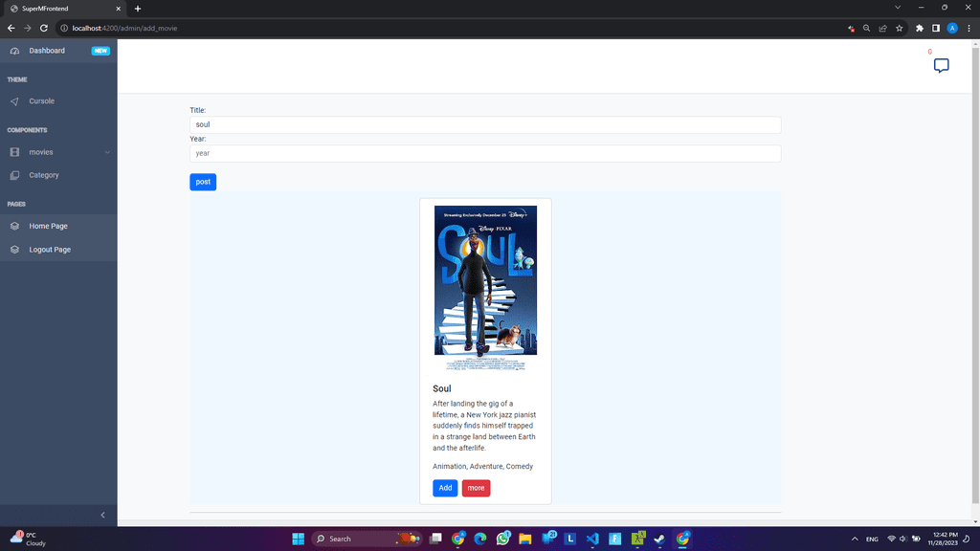Add the Soul movie
The image size is (980, 551).
point(445,488)
